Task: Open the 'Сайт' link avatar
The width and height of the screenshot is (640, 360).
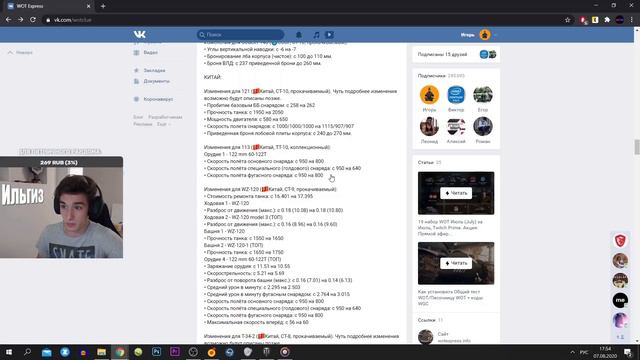Action: (425, 337)
